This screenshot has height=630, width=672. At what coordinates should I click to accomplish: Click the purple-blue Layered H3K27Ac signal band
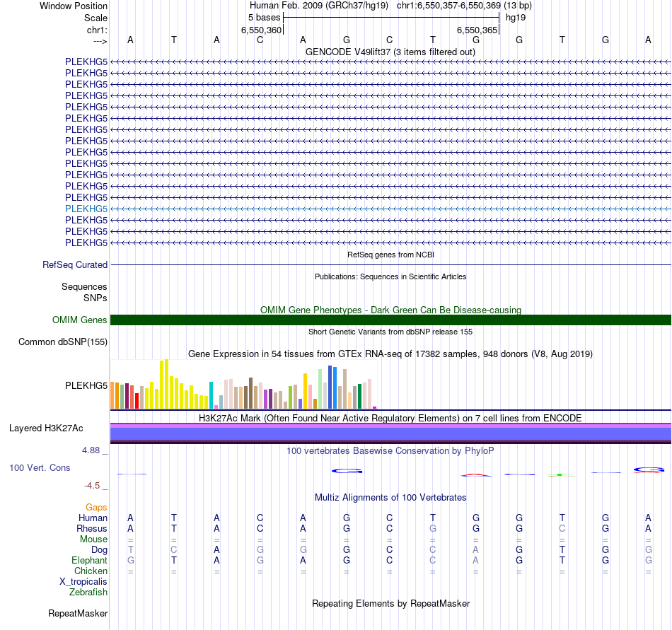390,433
